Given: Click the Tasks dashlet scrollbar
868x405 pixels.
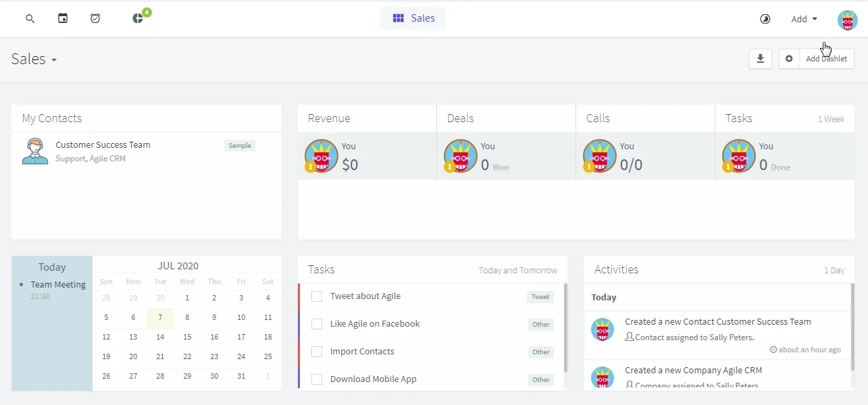Looking at the screenshot, I should point(565,327).
